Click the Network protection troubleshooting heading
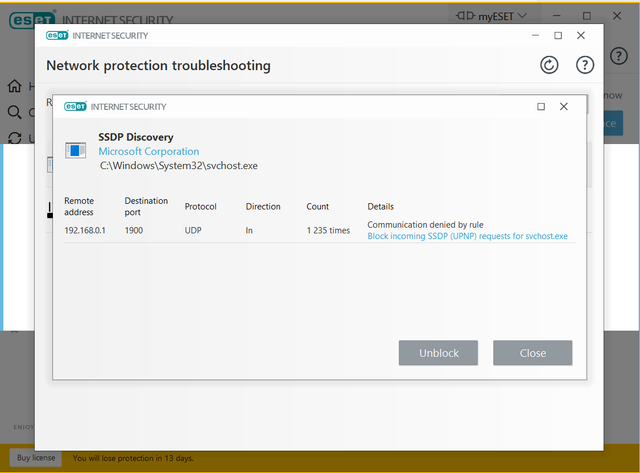 [x=158, y=66]
